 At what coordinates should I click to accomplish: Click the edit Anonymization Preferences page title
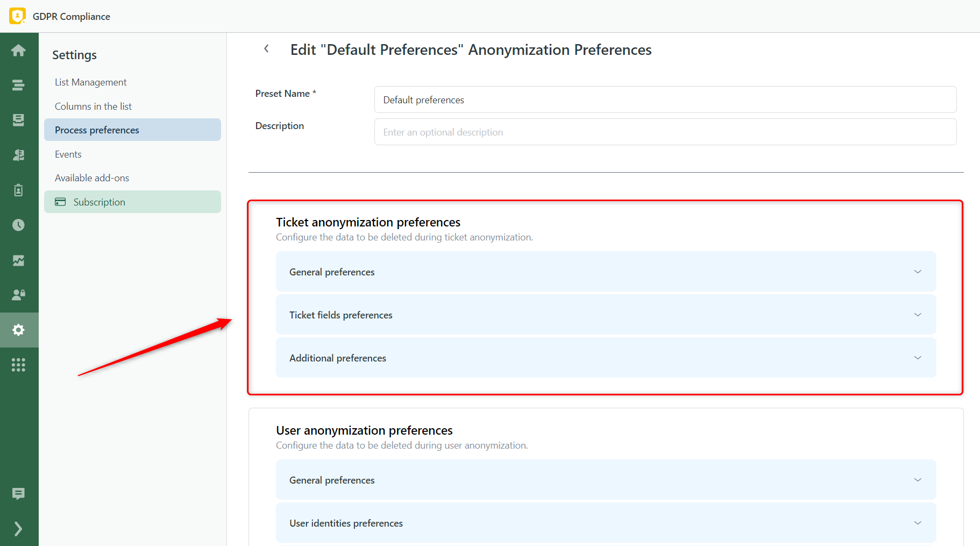click(471, 50)
